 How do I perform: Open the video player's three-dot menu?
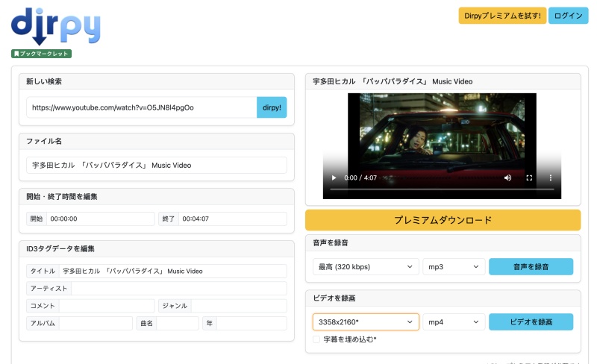coord(550,178)
